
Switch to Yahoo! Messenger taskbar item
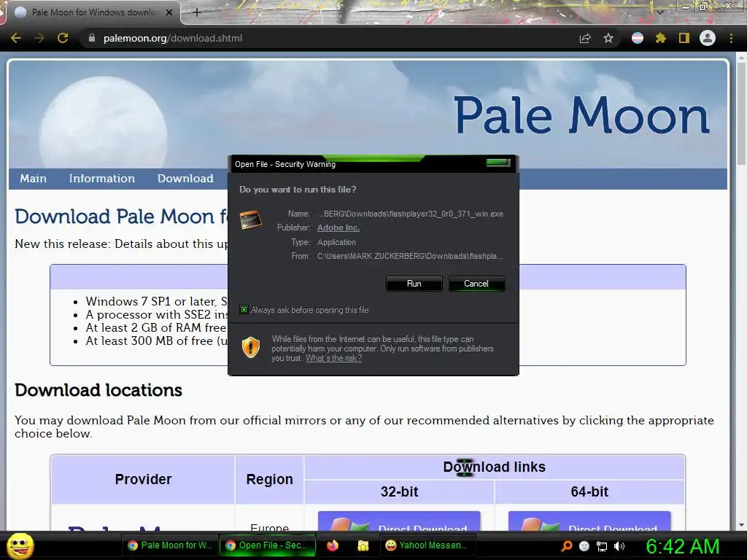coord(426,545)
